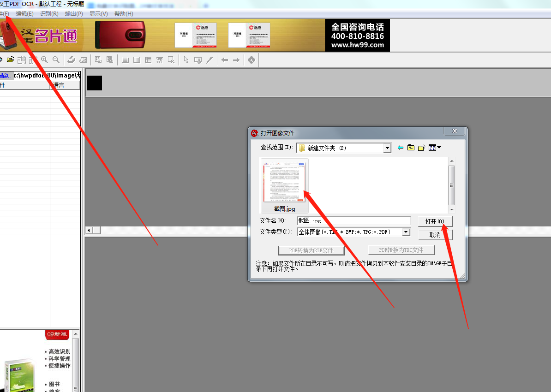This screenshot has width=551, height=392.
Task: Click the image keyboard-like icon after stacked pages
Action: pos(83,59)
